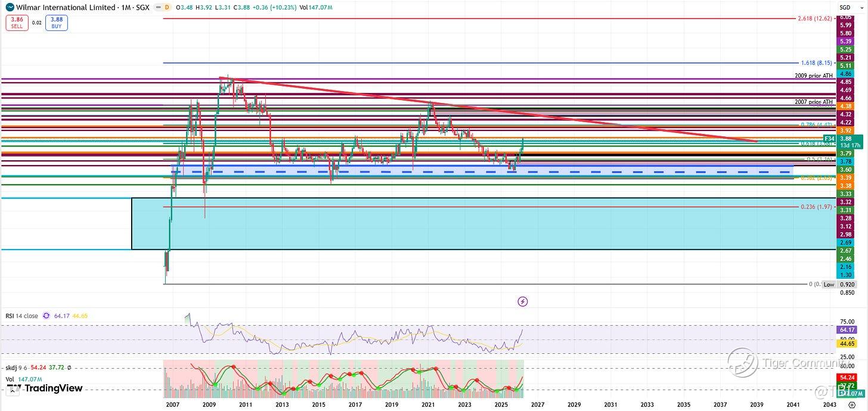Click the purple RSI indicator status icon
This screenshot has height=411, width=868.
click(46, 316)
